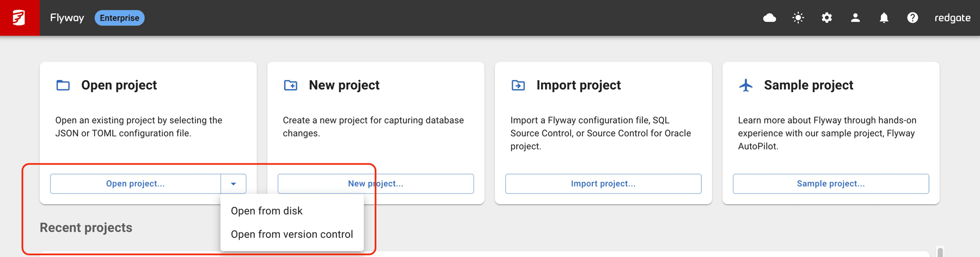This screenshot has height=257, width=980.
Task: Select Open from disk menu item
Action: 292,211
